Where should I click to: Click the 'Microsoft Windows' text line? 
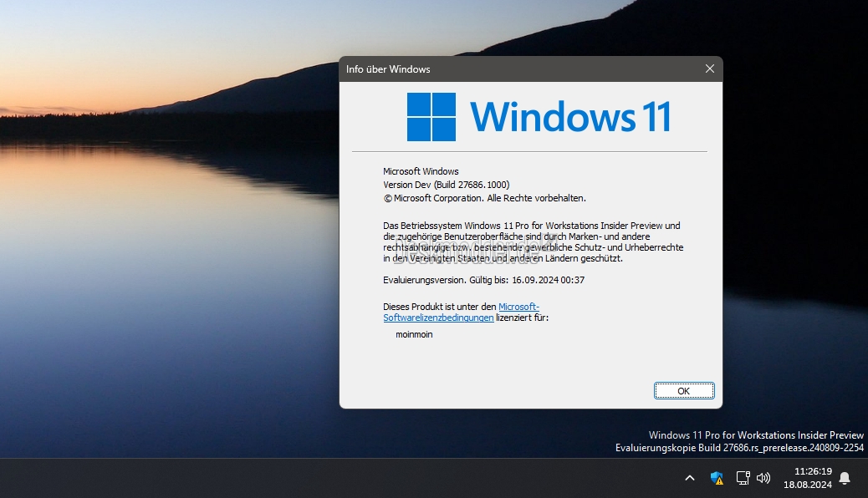coord(421,171)
